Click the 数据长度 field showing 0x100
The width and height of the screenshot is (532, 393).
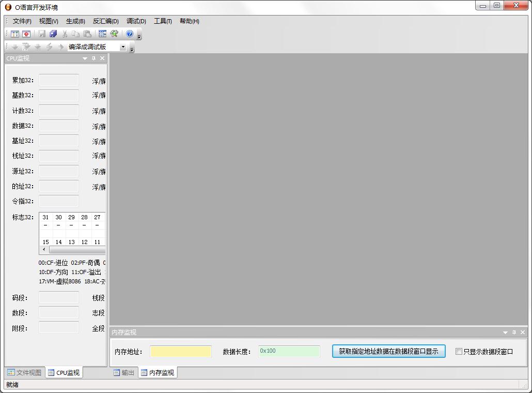click(x=289, y=351)
